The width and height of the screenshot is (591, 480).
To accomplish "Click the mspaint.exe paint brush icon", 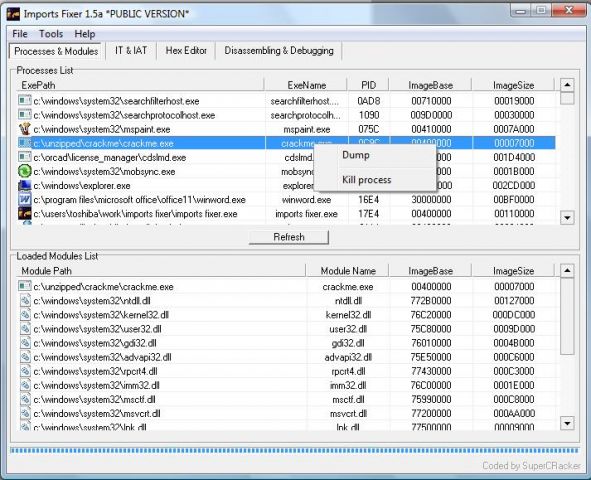I will [24, 129].
